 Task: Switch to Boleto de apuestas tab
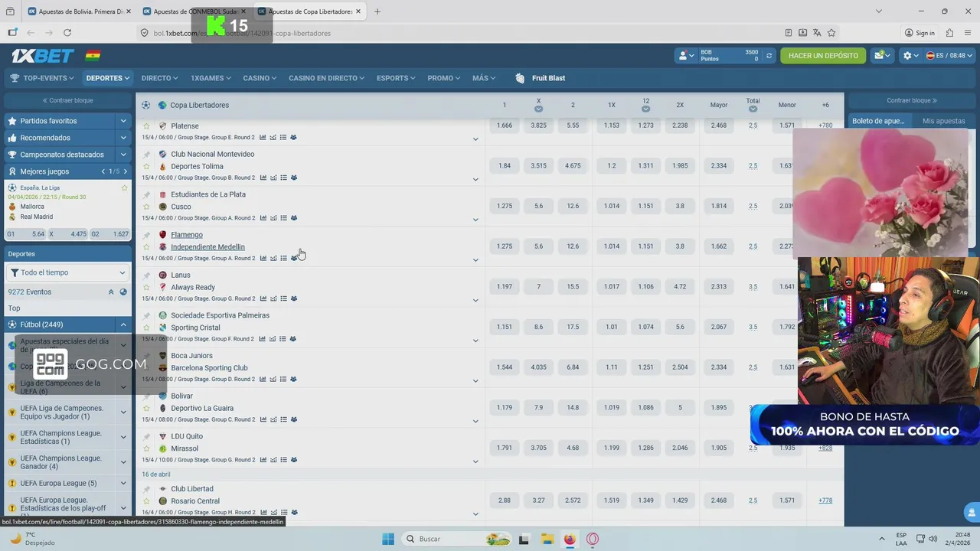(x=879, y=121)
